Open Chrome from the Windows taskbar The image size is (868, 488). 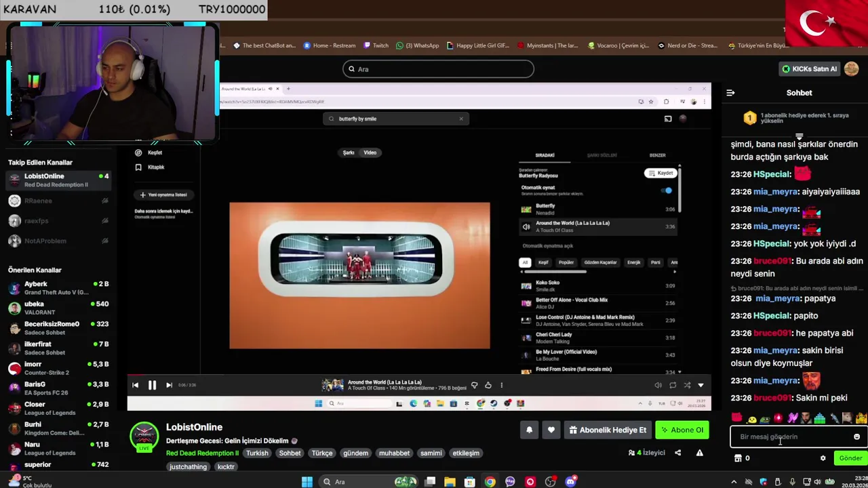pos(490,482)
